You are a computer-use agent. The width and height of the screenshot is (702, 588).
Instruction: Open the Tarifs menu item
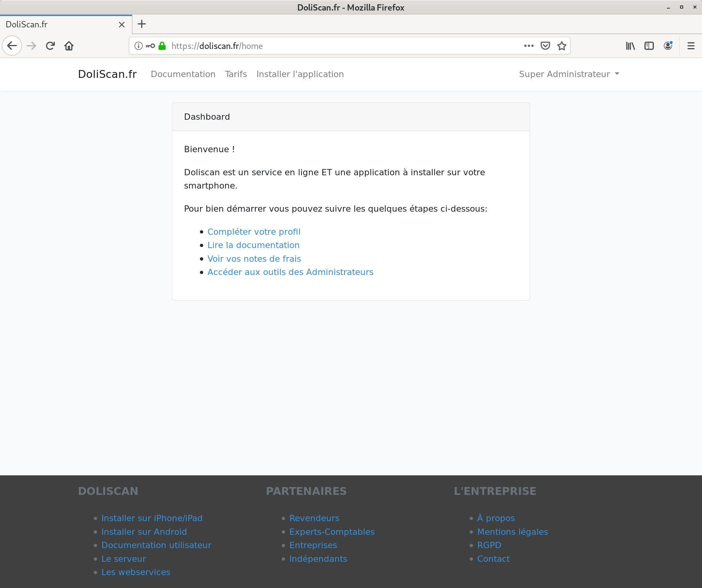coord(236,74)
